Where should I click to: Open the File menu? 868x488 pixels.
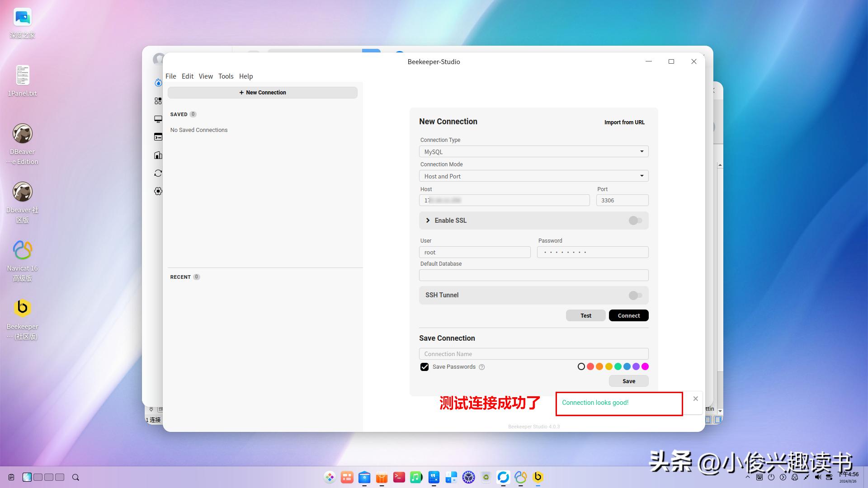pyautogui.click(x=170, y=76)
